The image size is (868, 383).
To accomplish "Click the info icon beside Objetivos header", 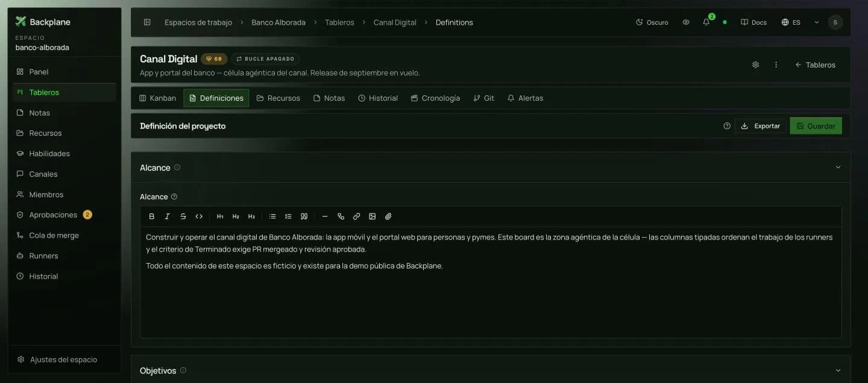I will (183, 370).
